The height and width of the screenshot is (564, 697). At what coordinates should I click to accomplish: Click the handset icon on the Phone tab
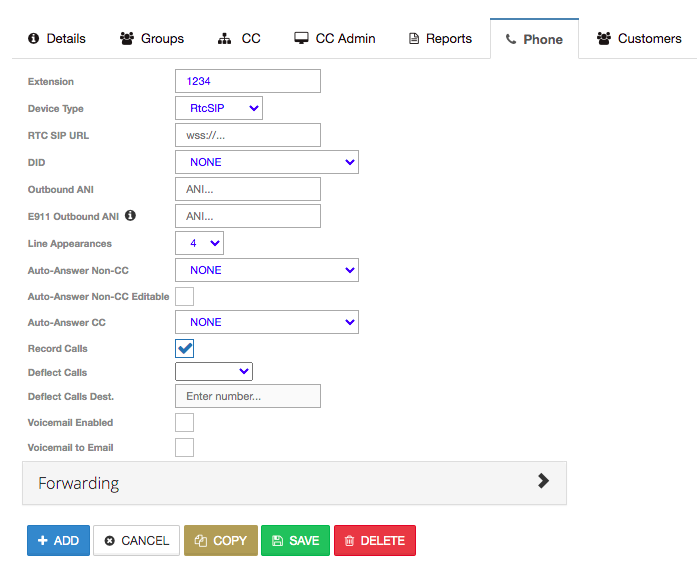[x=511, y=39]
